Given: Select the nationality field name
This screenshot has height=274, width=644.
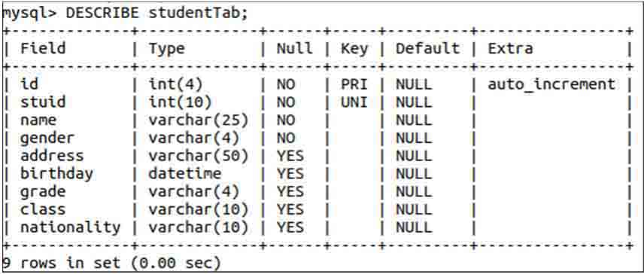Looking at the screenshot, I should pos(71,227).
